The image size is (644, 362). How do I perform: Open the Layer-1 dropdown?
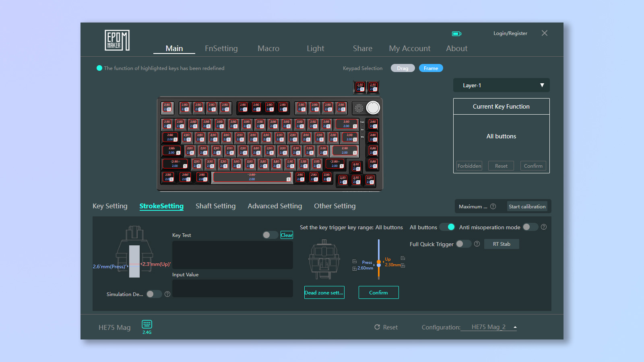tap(501, 85)
